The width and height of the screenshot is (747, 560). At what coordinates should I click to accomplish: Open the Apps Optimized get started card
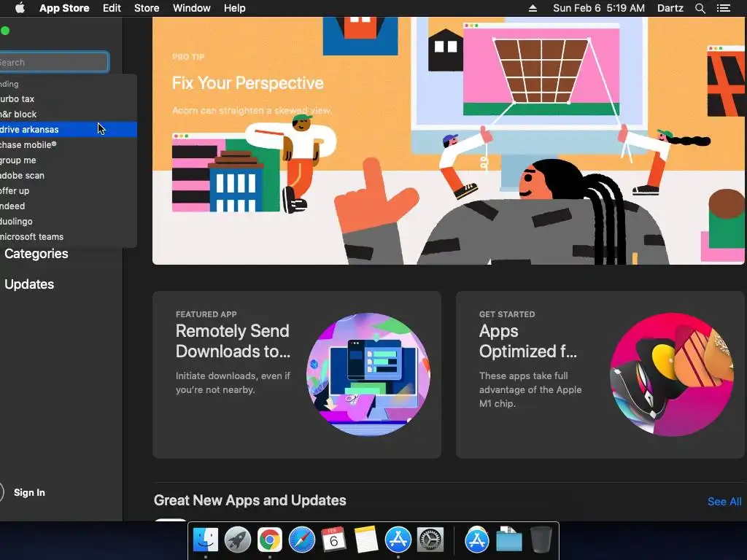[600, 375]
